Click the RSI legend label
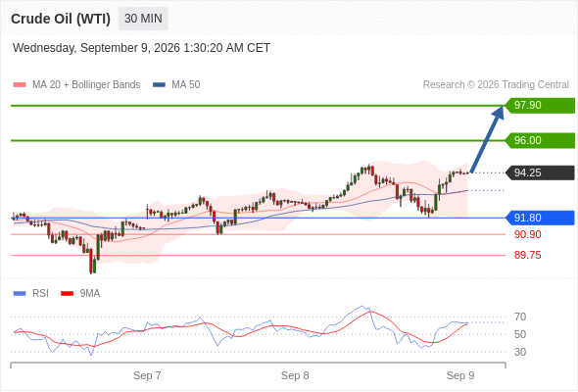The width and height of the screenshot is (578, 392). pos(40,294)
